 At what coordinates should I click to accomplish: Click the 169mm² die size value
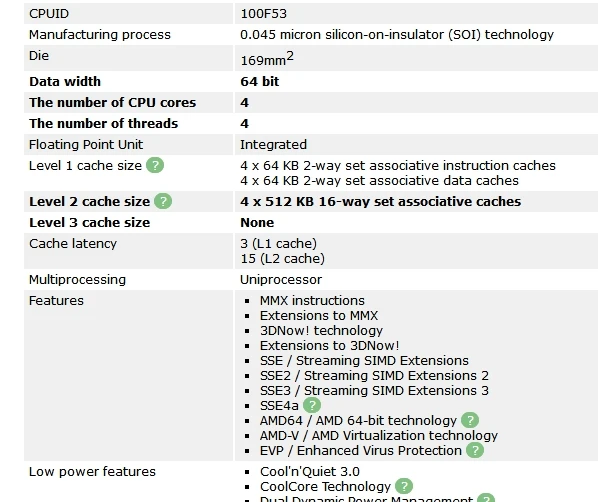(267, 58)
